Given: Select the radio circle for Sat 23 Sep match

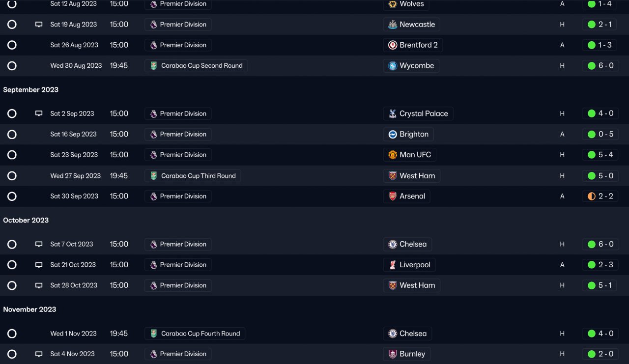Looking at the screenshot, I should [12, 155].
